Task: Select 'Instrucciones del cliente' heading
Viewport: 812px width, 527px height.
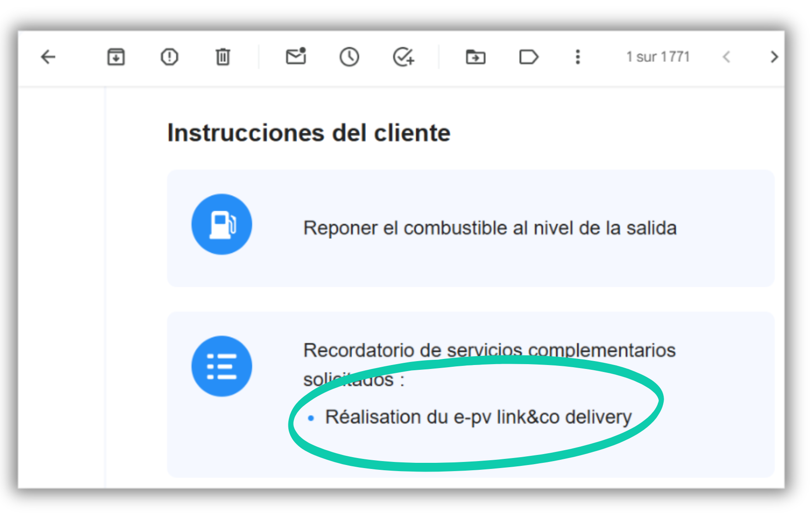Action: (x=309, y=133)
